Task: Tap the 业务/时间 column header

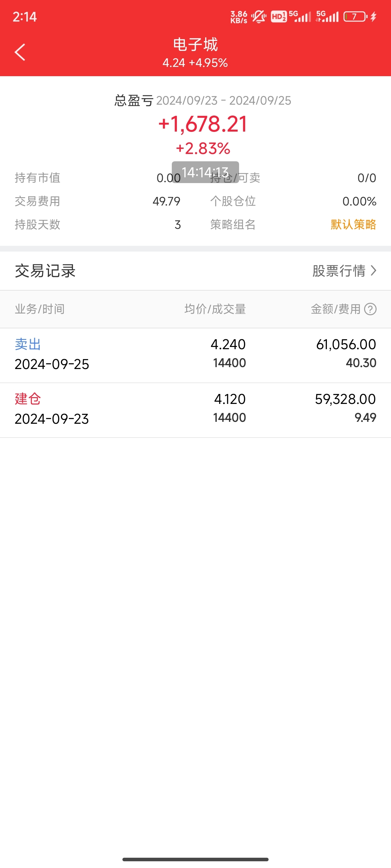Action: pos(39,309)
